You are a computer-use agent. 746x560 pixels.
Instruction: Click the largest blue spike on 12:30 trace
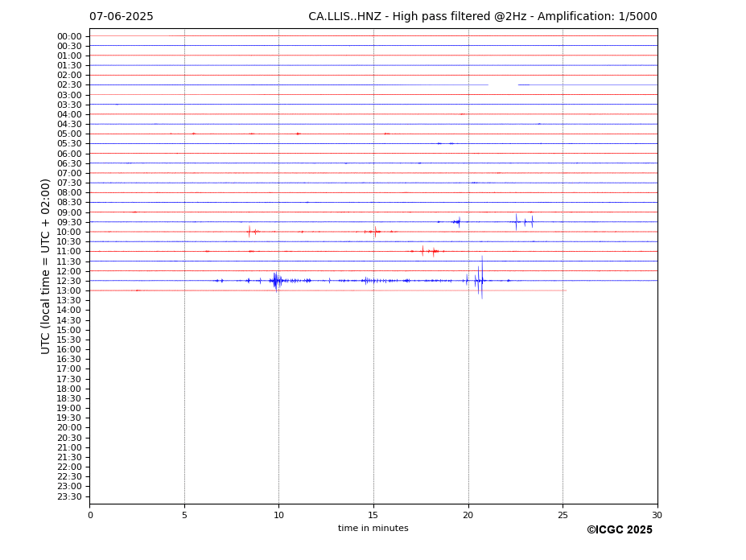[x=482, y=278]
